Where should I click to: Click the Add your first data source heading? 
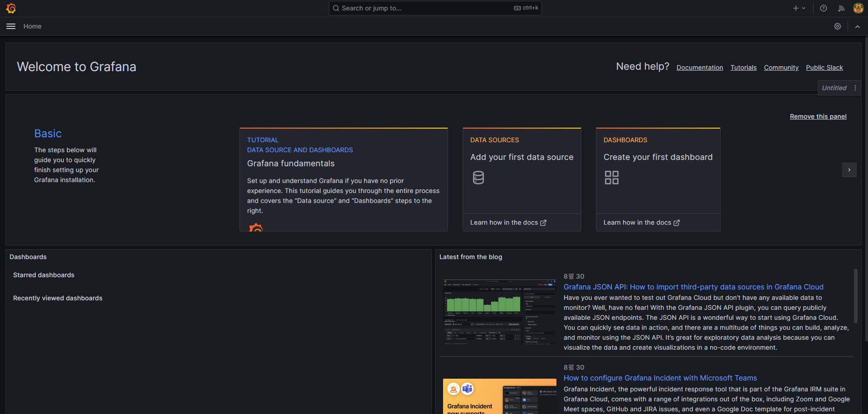(x=522, y=157)
